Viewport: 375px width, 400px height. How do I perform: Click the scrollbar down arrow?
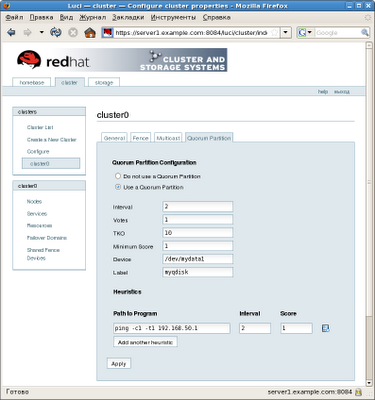pos(369,383)
